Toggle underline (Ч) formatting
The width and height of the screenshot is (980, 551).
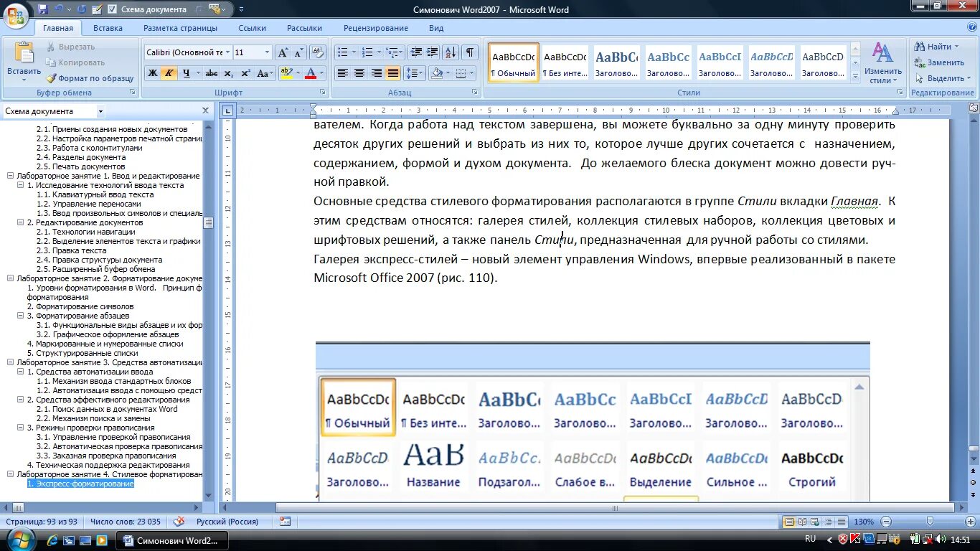(x=187, y=73)
